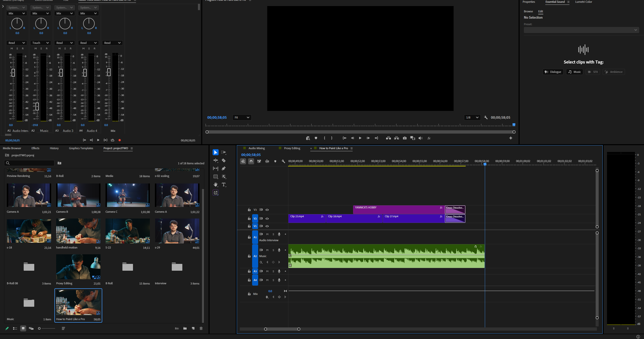Open the 1/8 playback resolution dropdown
644x339 pixels.
click(472, 117)
